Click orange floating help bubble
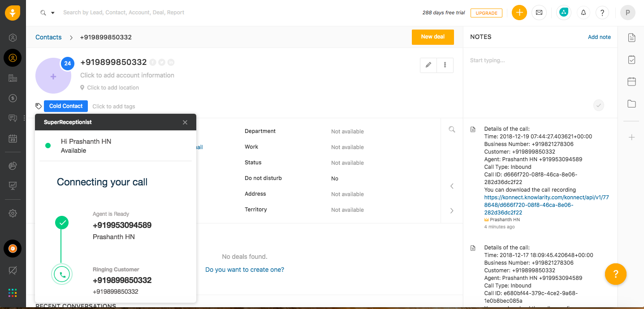This screenshot has height=309, width=644. pyautogui.click(x=615, y=274)
